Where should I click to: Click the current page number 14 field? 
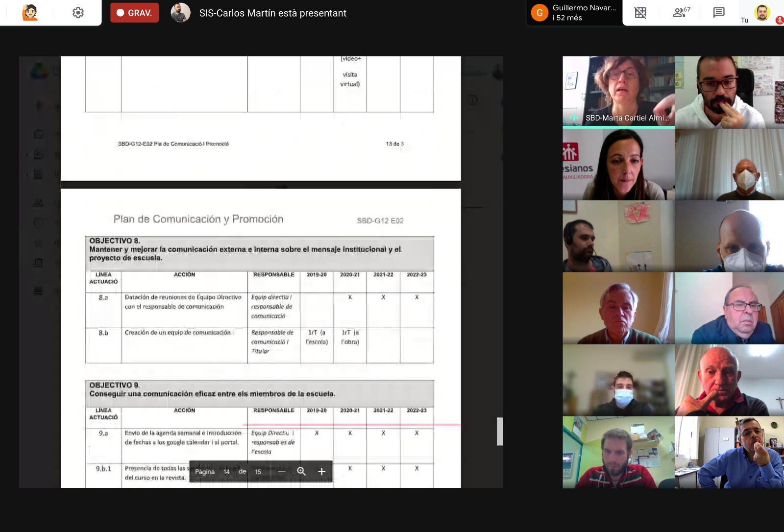226,472
